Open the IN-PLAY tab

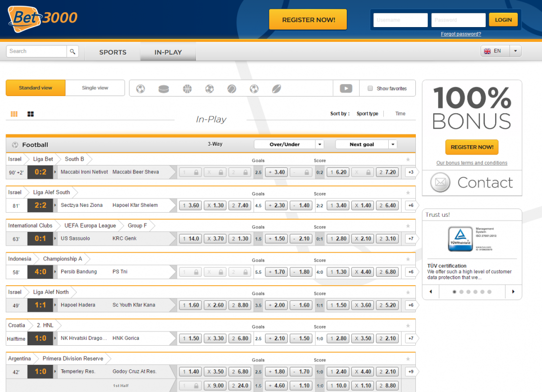coord(168,52)
